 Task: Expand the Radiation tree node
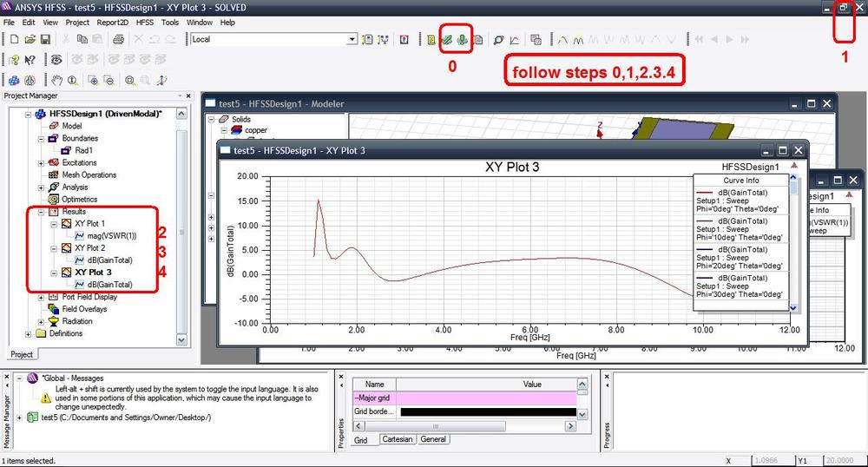41,321
